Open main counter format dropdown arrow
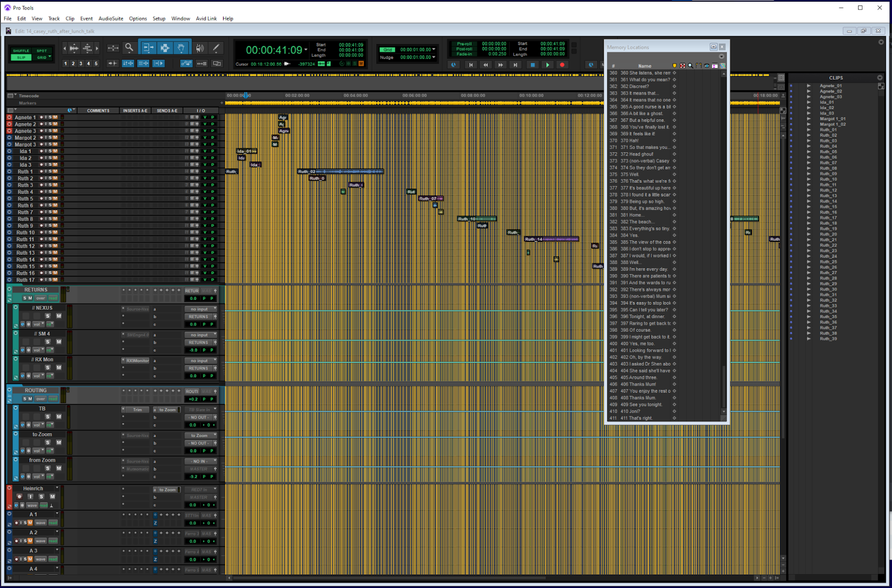The width and height of the screenshot is (892, 588). pyautogui.click(x=306, y=50)
